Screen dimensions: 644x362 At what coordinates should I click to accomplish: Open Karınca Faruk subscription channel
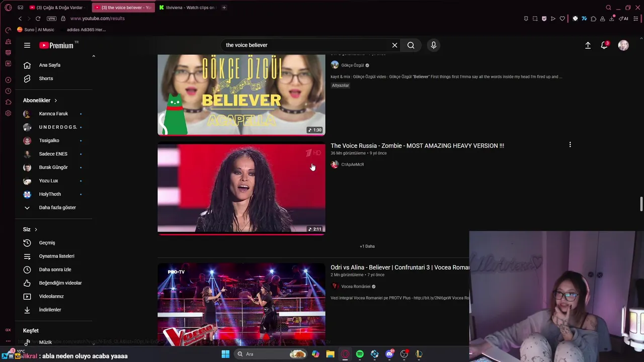(x=54, y=114)
